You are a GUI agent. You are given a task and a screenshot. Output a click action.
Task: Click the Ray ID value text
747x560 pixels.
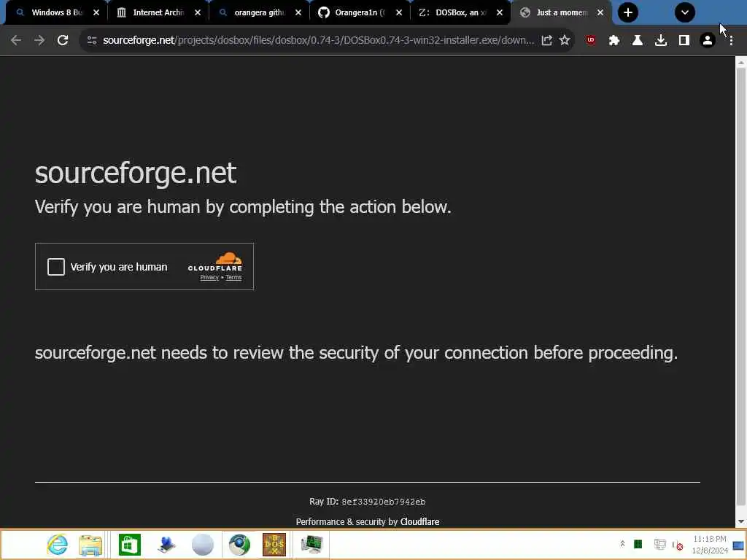(x=384, y=502)
